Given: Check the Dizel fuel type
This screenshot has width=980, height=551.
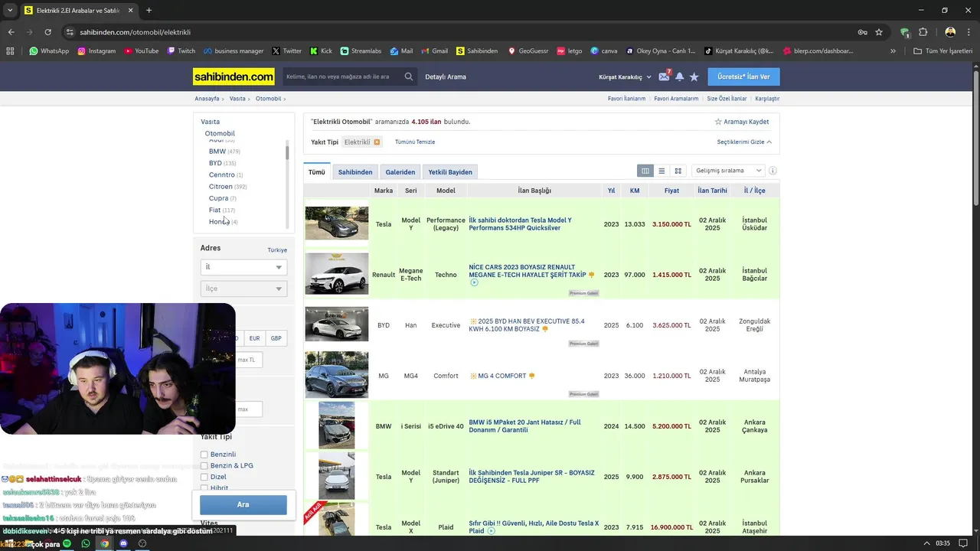Looking at the screenshot, I should [204, 477].
